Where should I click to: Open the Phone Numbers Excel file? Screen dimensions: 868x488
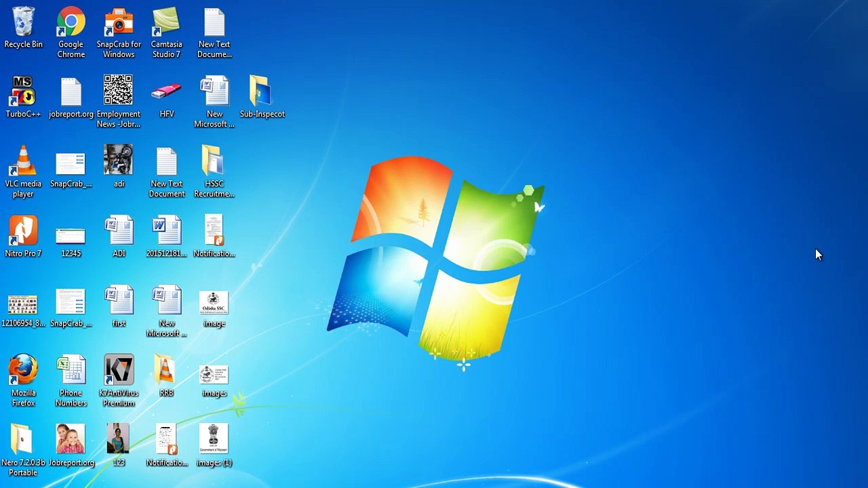point(71,381)
